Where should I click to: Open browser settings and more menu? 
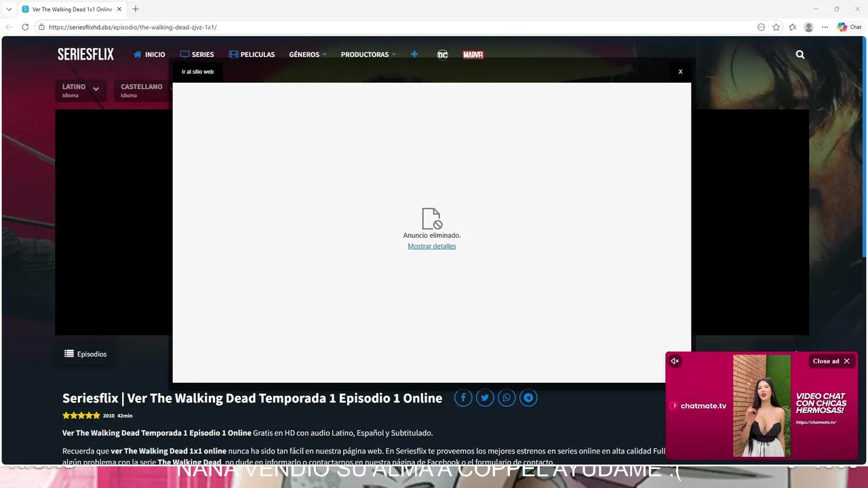point(825,27)
